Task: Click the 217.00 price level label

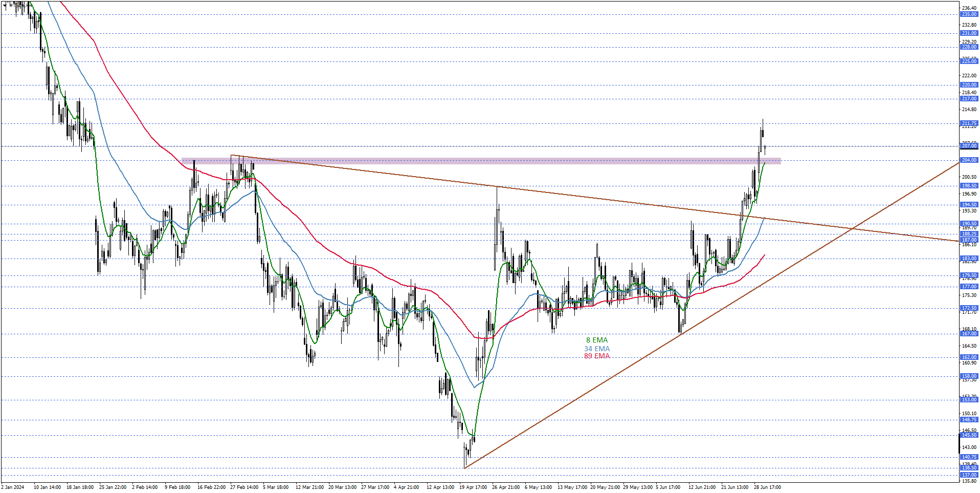Action: 969,99
